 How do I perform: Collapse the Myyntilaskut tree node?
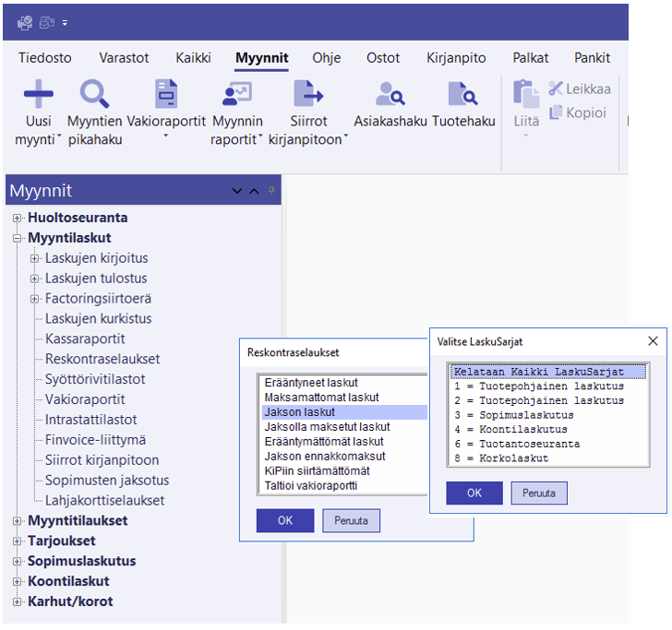[18, 239]
